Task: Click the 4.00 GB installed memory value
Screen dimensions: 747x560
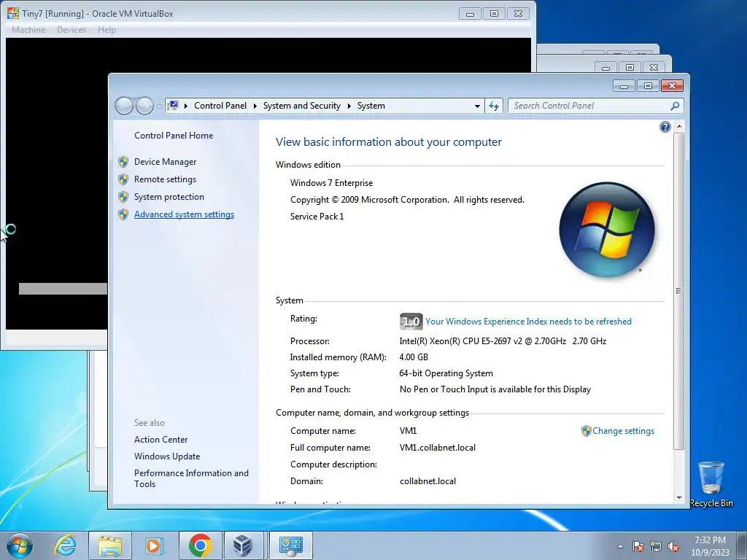Action: click(414, 357)
